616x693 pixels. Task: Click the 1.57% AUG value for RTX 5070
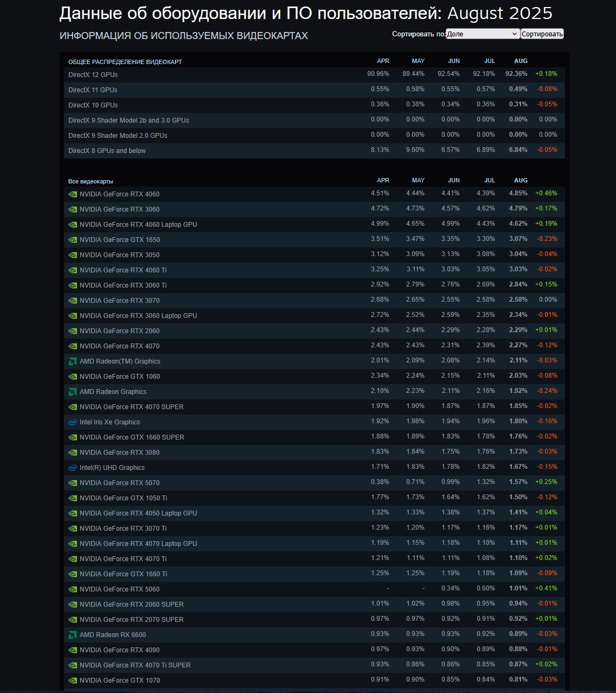point(518,482)
